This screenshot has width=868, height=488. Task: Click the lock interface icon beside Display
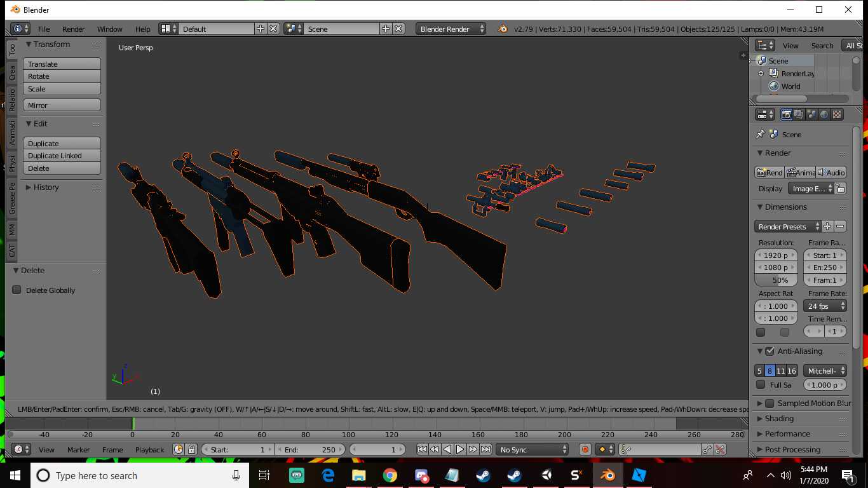(x=840, y=189)
